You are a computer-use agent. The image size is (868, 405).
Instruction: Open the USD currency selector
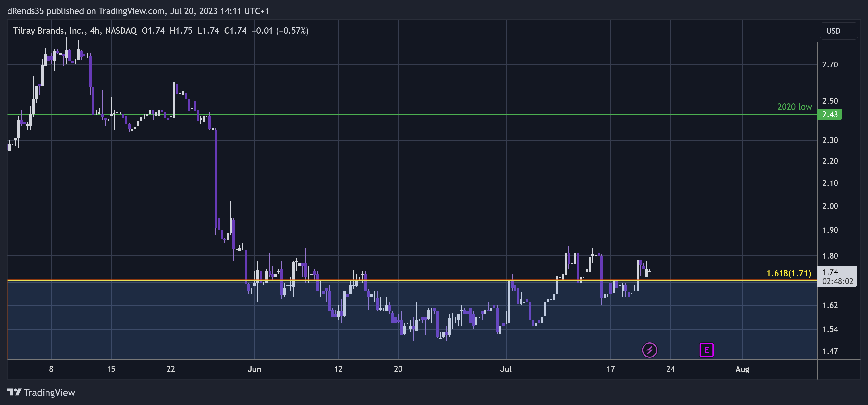[838, 31]
